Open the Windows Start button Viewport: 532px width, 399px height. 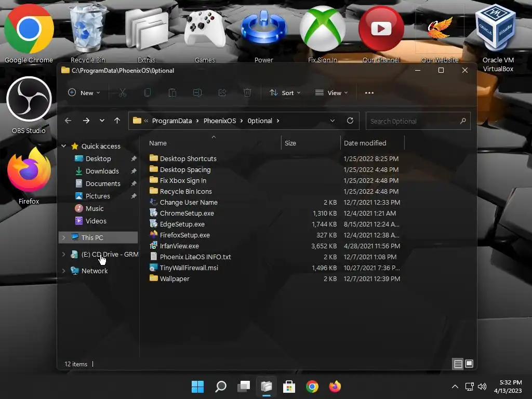pyautogui.click(x=197, y=387)
